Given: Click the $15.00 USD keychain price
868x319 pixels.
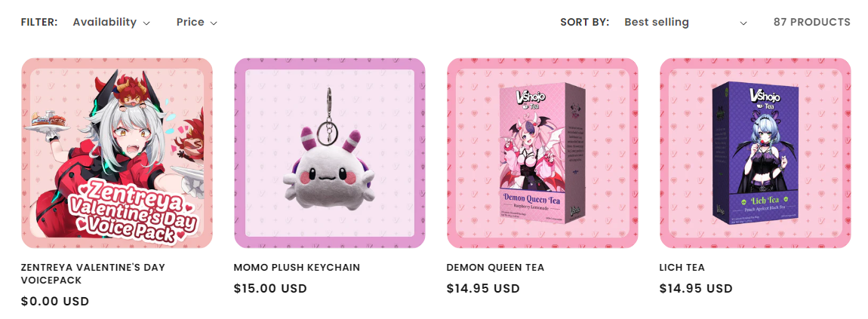Looking at the screenshot, I should tap(270, 289).
